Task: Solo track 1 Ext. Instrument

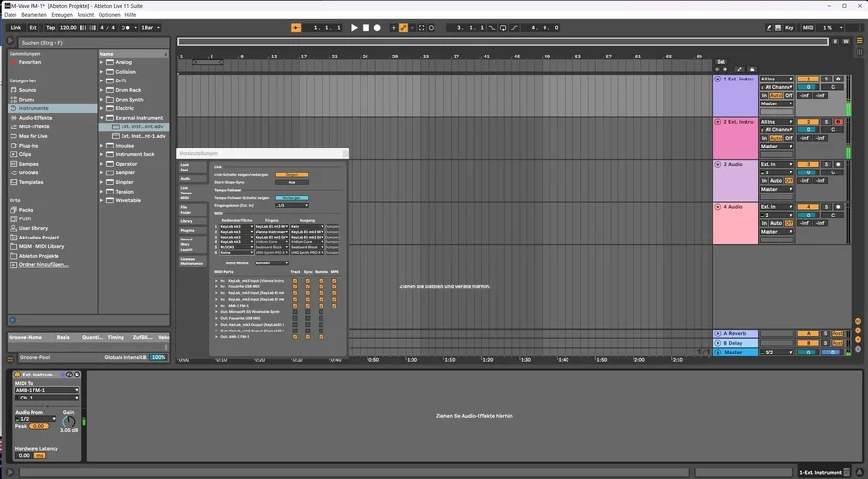Action: 826,80
